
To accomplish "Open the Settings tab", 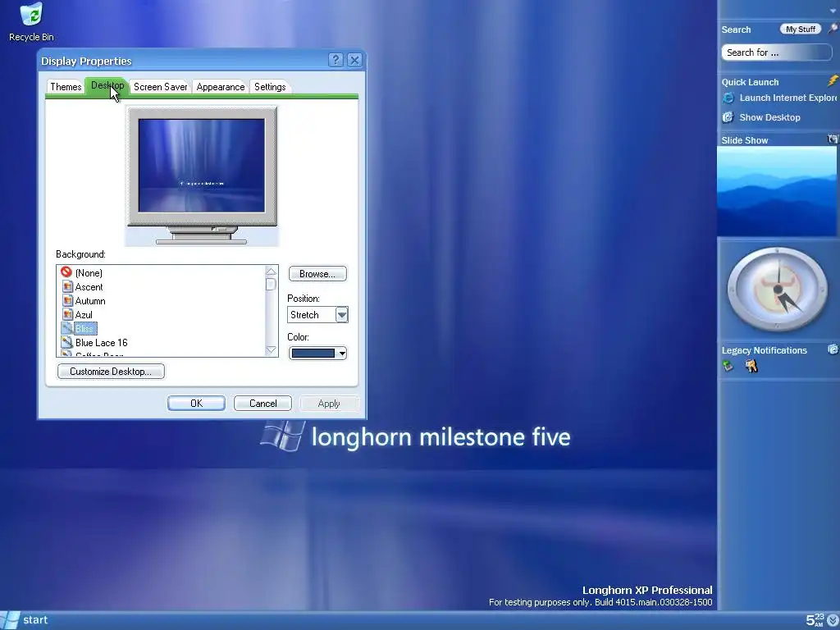I will click(270, 87).
